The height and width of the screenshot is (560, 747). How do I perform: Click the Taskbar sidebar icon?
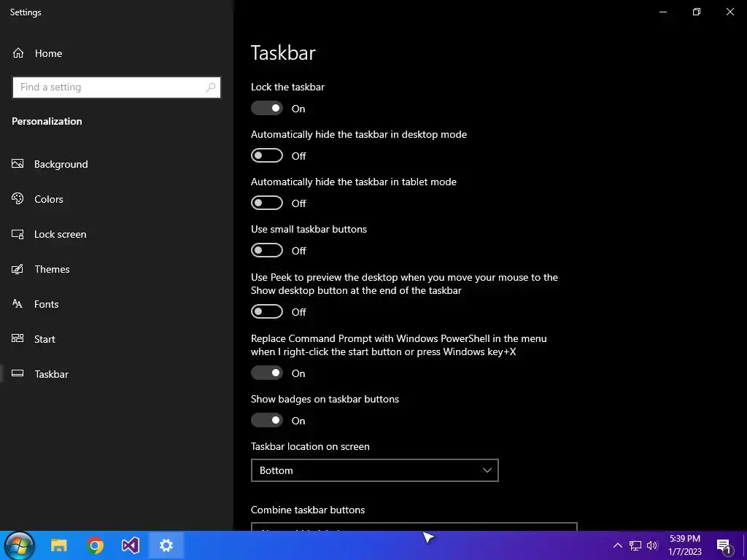click(18, 373)
